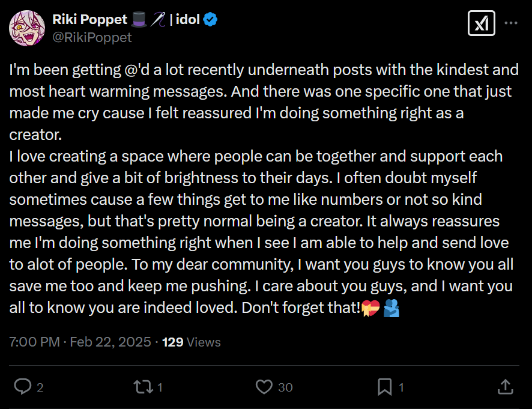Open the @RikiPoppet handle link

(x=92, y=37)
